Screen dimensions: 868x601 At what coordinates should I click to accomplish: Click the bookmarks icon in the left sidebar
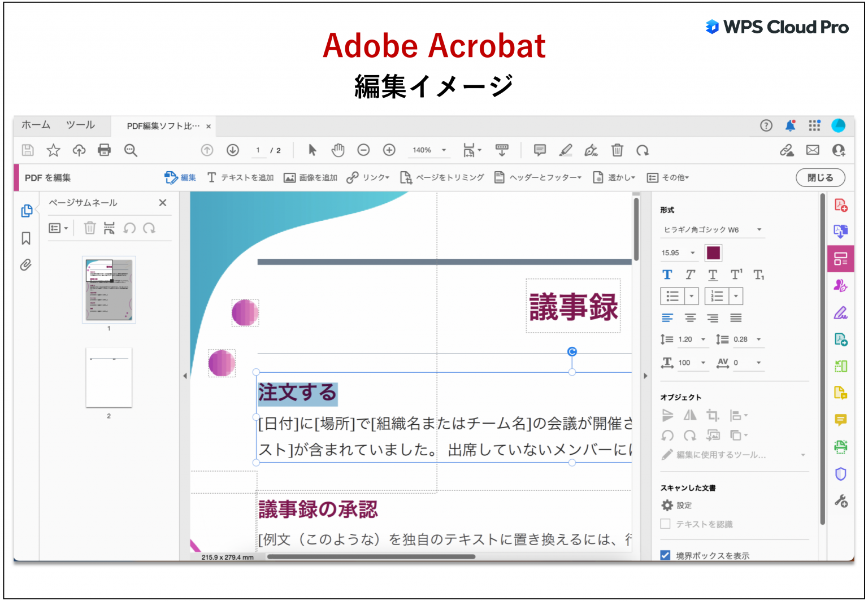25,238
